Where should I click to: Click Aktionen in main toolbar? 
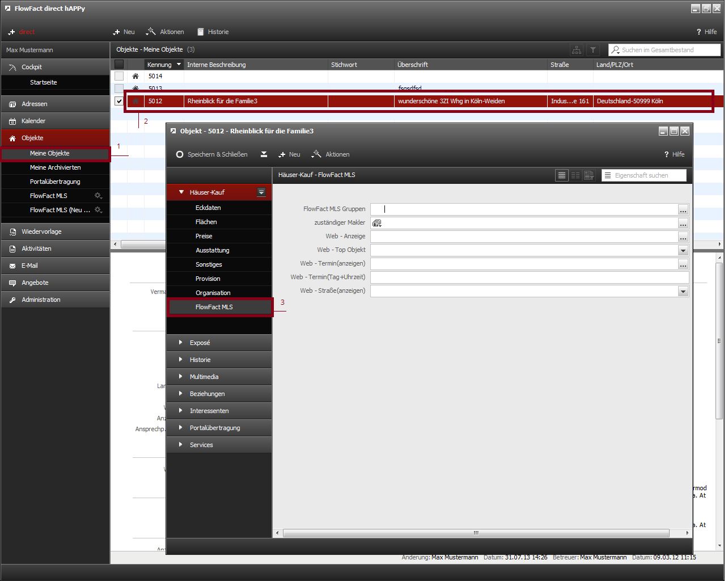tap(165, 32)
